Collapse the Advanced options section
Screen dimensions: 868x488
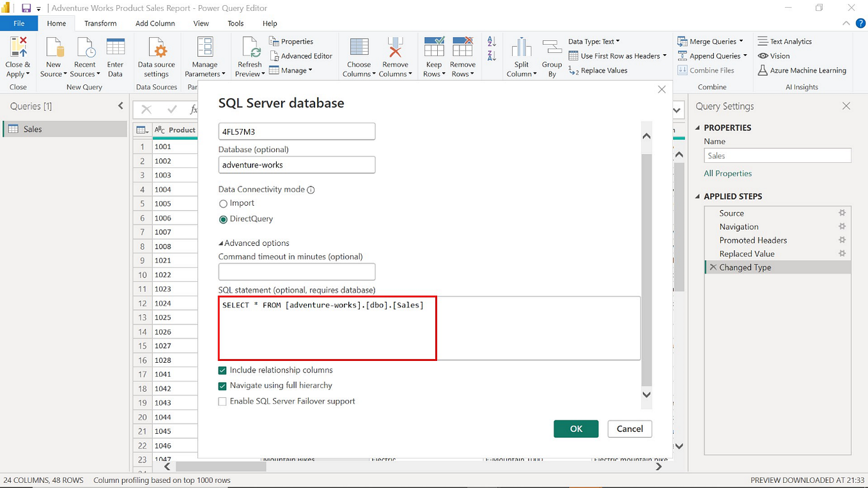(254, 243)
